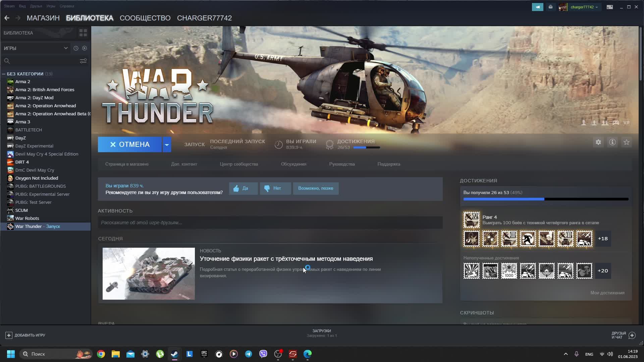Click the achievements progress bar
Screen dimensions: 644x362
click(545, 199)
